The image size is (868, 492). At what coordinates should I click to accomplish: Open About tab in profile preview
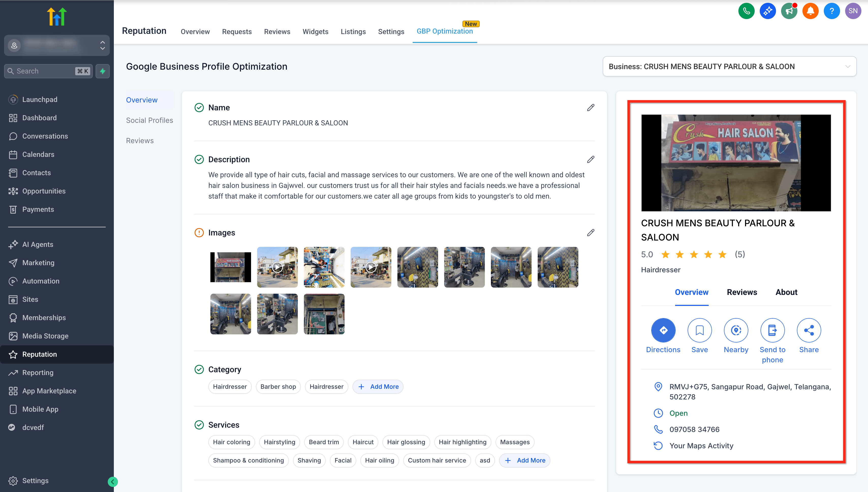click(x=786, y=292)
